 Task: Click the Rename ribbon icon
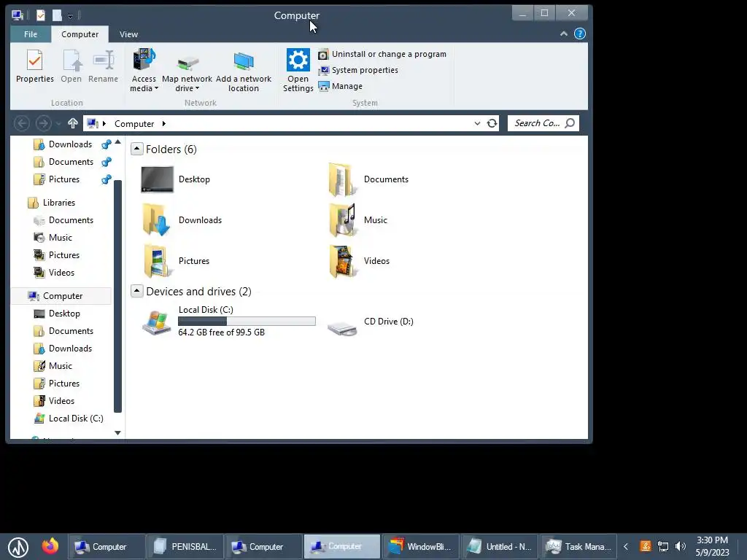103,61
